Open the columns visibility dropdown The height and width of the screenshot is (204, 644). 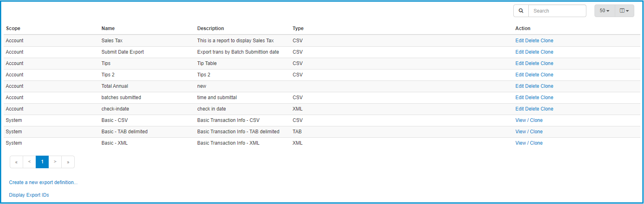(x=625, y=11)
